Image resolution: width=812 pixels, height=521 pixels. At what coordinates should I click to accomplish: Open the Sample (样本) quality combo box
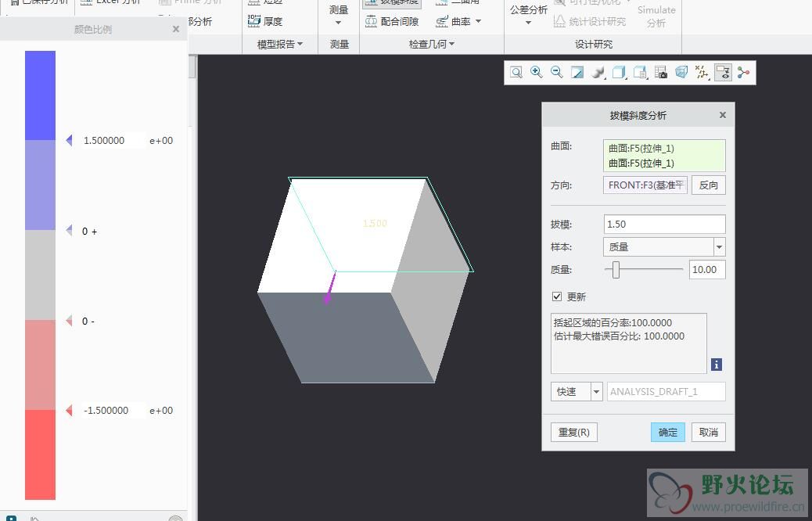[664, 247]
